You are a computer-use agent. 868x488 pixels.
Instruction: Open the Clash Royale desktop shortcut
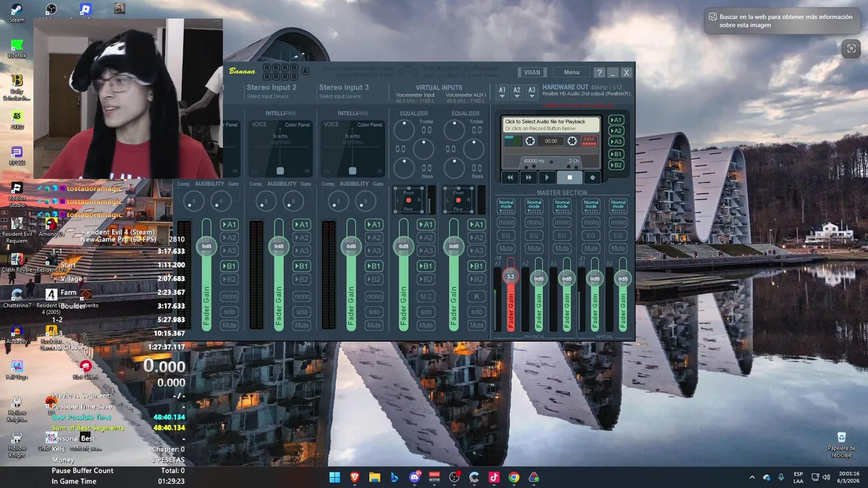pos(17,263)
